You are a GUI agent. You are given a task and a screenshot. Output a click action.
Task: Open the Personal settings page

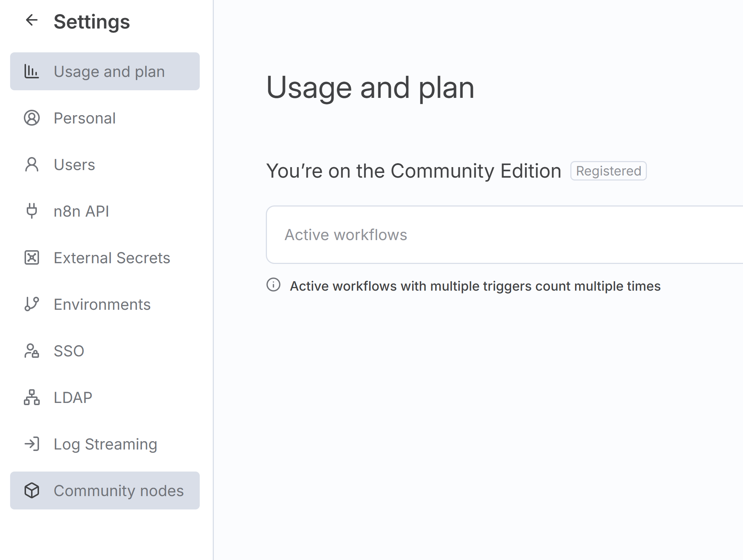(85, 118)
